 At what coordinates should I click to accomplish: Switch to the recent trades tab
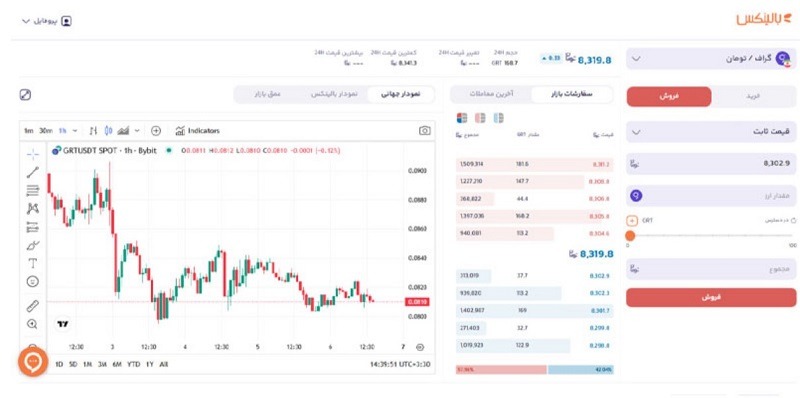pos(491,94)
